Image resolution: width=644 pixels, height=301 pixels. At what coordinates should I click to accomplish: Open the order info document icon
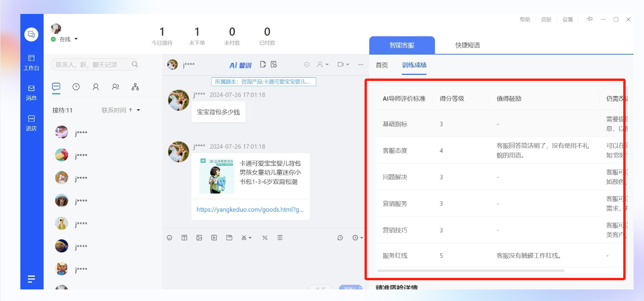point(273,64)
